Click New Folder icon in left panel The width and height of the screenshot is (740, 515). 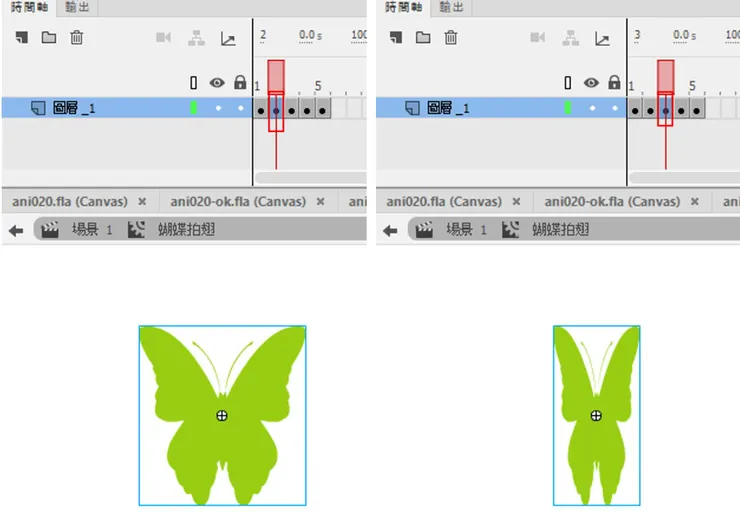click(x=49, y=37)
